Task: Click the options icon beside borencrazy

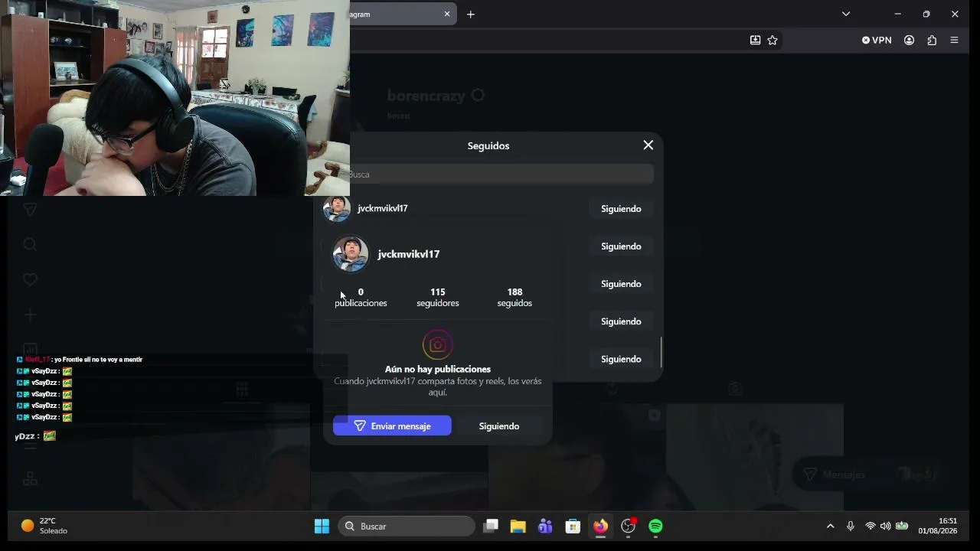Action: coord(478,96)
